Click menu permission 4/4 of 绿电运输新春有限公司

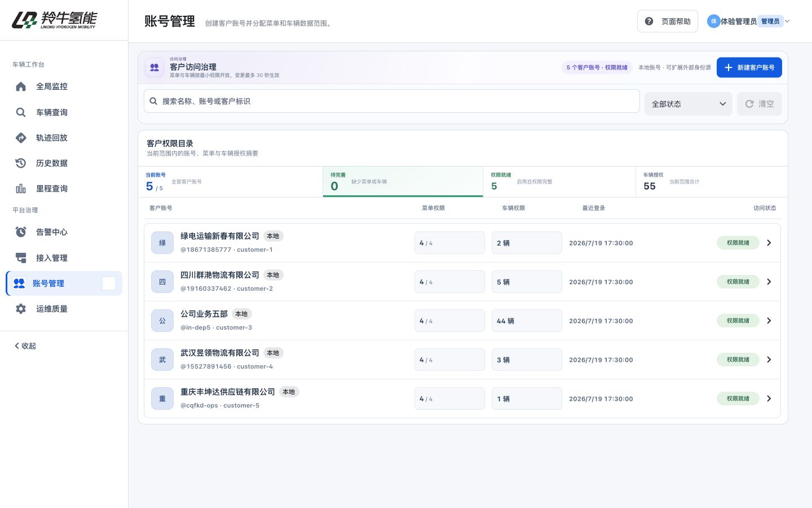pos(449,243)
